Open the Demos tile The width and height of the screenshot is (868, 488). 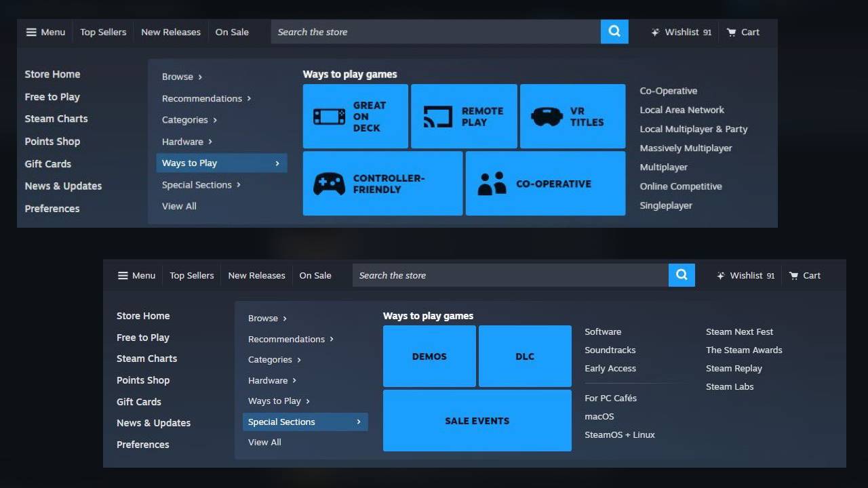tap(429, 356)
